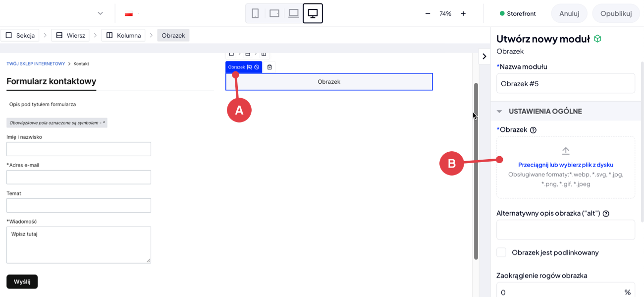Open help tooltip for alternatywny opis obrazka
This screenshot has width=644, height=297.
(605, 213)
